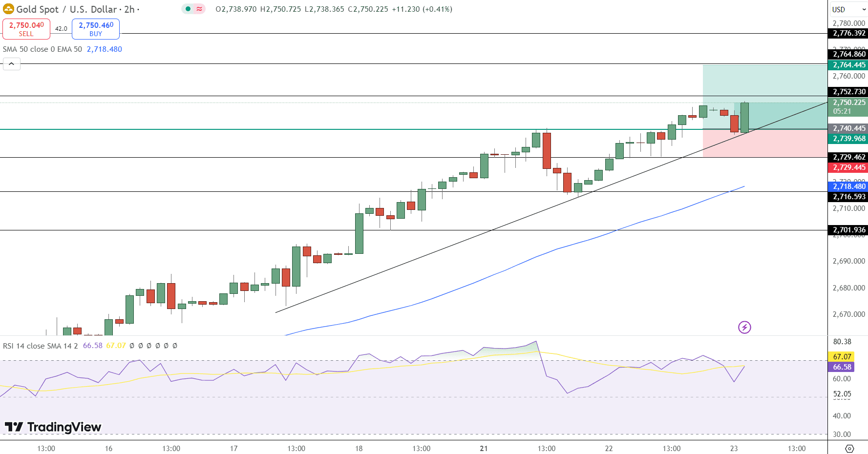
Task: Click the 2h interval label
Action: (x=129, y=9)
